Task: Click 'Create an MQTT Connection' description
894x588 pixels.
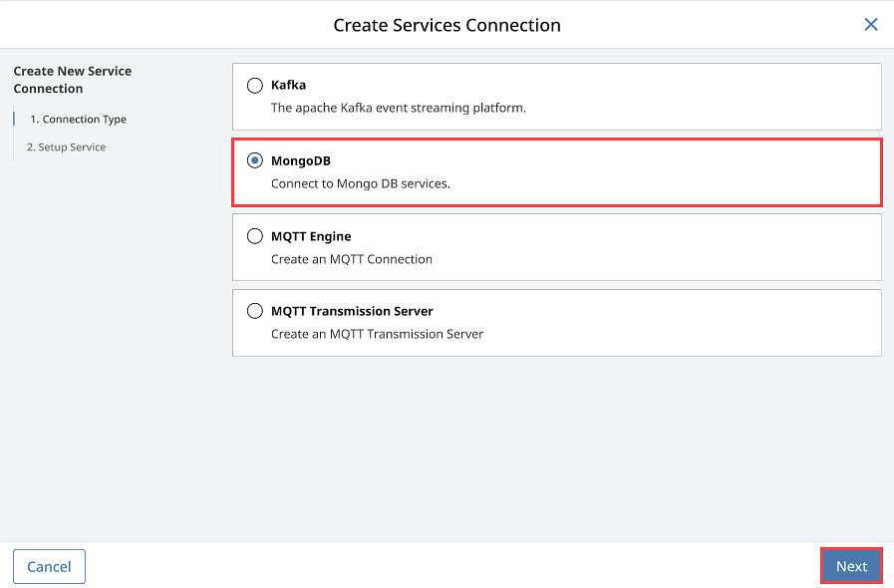Action: pos(351,259)
